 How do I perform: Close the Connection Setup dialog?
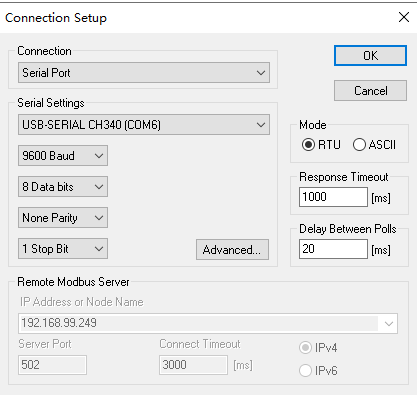pyautogui.click(x=404, y=17)
